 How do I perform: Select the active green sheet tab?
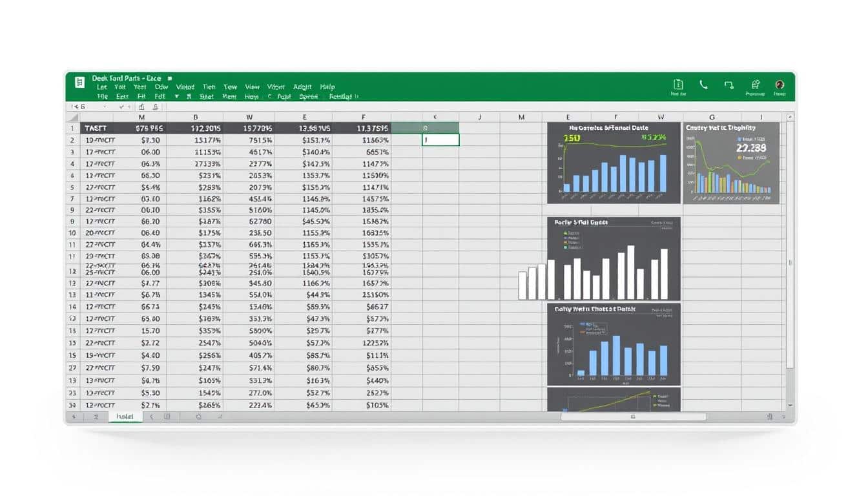[125, 417]
